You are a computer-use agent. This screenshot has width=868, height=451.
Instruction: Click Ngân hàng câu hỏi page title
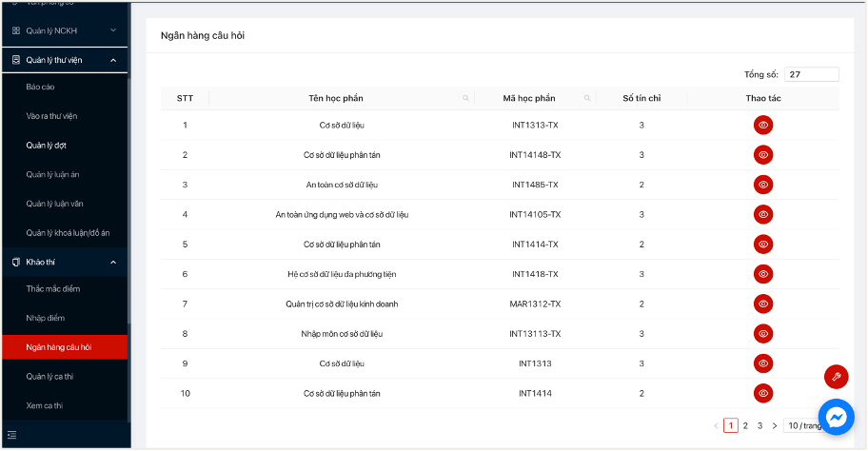[203, 35]
